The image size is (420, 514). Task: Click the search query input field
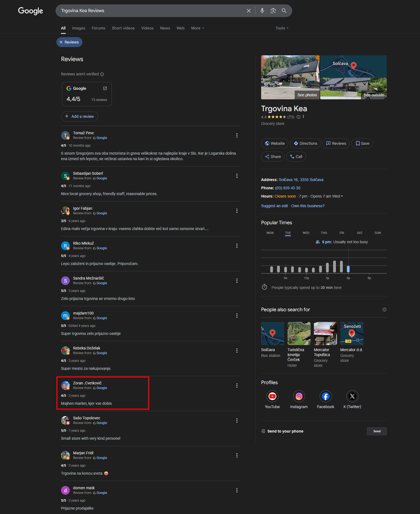click(x=151, y=11)
